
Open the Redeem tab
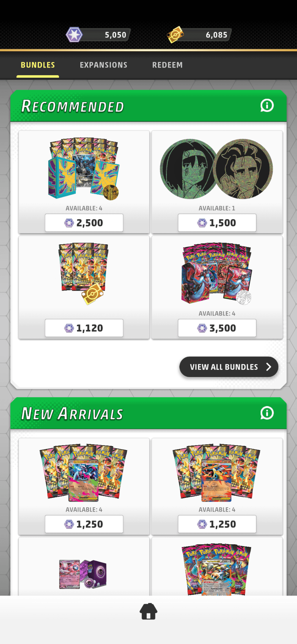167,65
